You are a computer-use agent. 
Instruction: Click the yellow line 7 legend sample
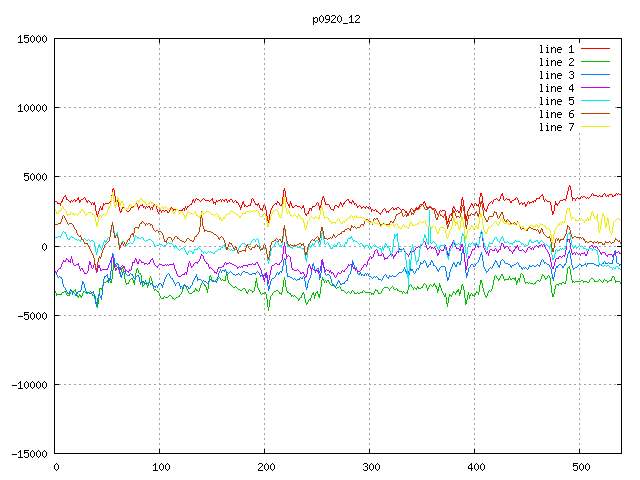(596, 127)
